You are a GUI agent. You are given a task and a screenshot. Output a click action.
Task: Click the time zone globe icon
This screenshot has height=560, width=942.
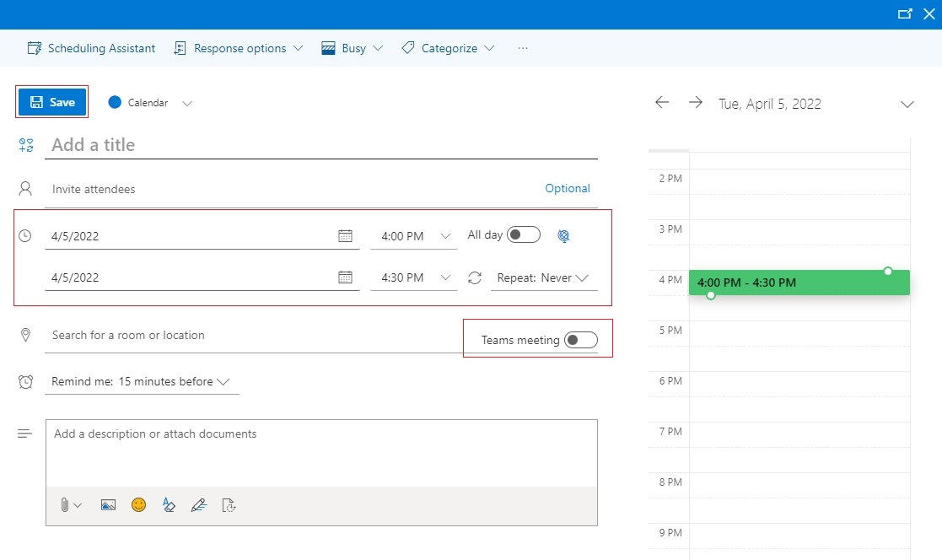click(x=563, y=236)
